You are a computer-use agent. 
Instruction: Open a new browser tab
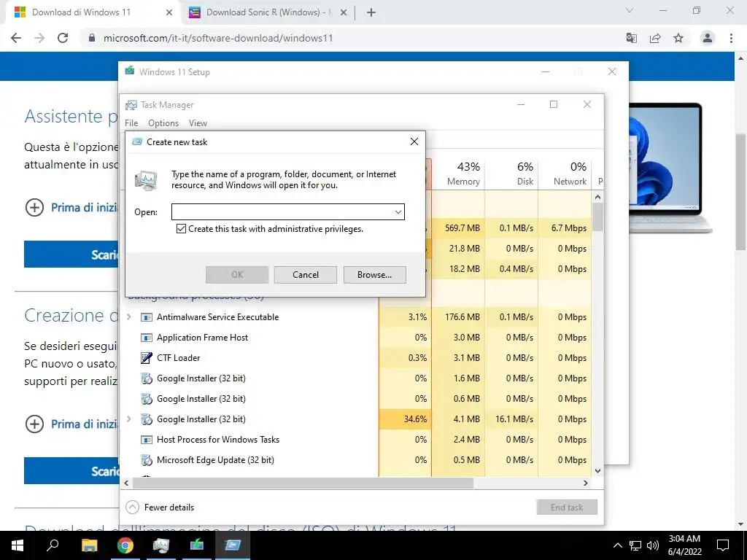pos(371,13)
